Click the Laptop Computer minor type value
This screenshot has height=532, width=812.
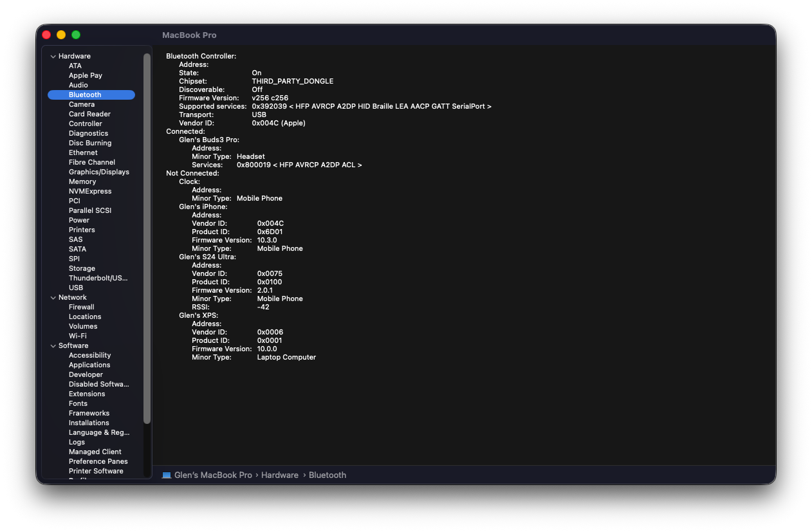pos(286,358)
